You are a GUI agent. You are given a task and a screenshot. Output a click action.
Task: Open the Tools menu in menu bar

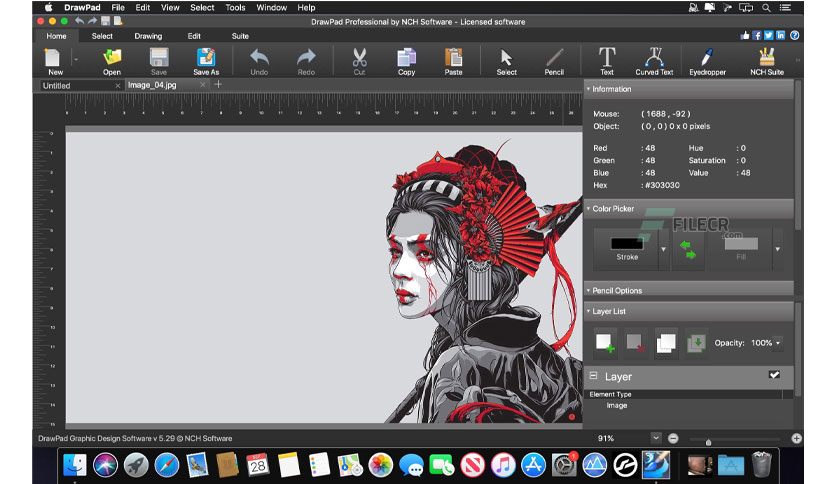click(235, 7)
